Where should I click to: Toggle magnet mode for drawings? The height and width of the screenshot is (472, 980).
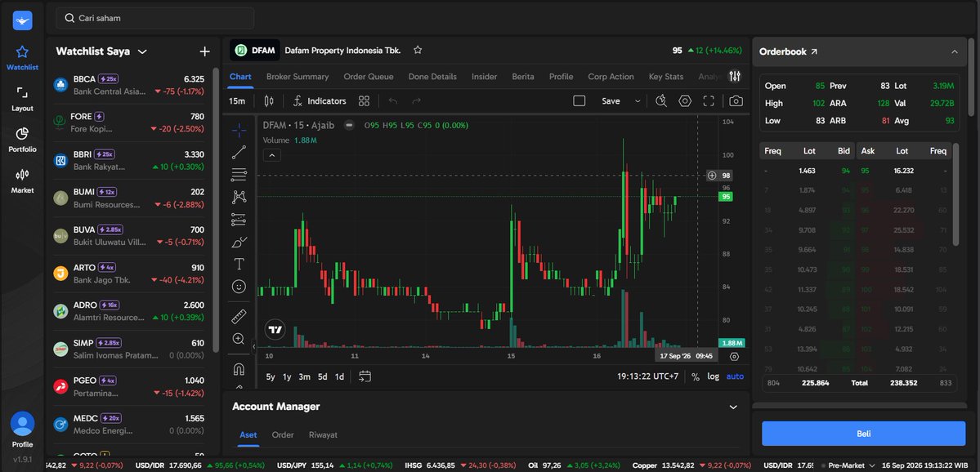(239, 369)
